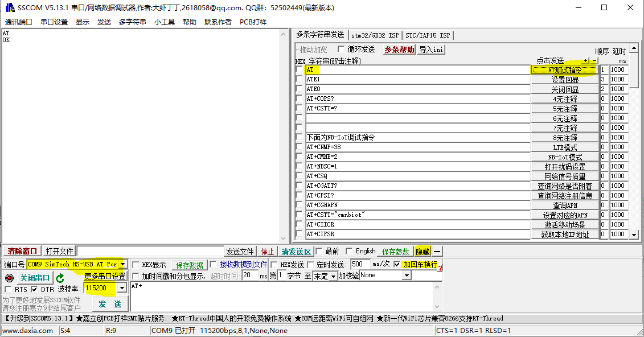The image size is (644, 337).
Task: Check the HEX显示 display checkbox
Action: tap(137, 264)
